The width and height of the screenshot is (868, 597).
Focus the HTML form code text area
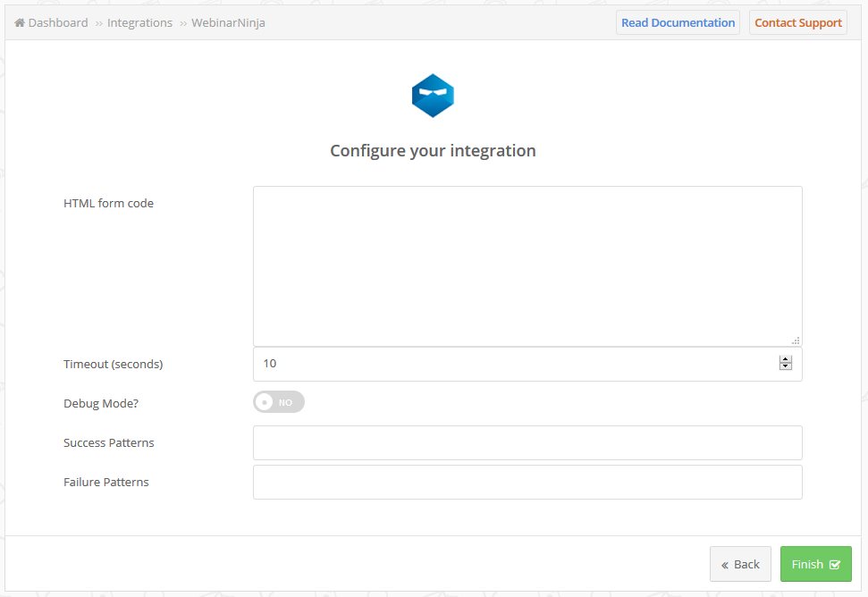527,266
